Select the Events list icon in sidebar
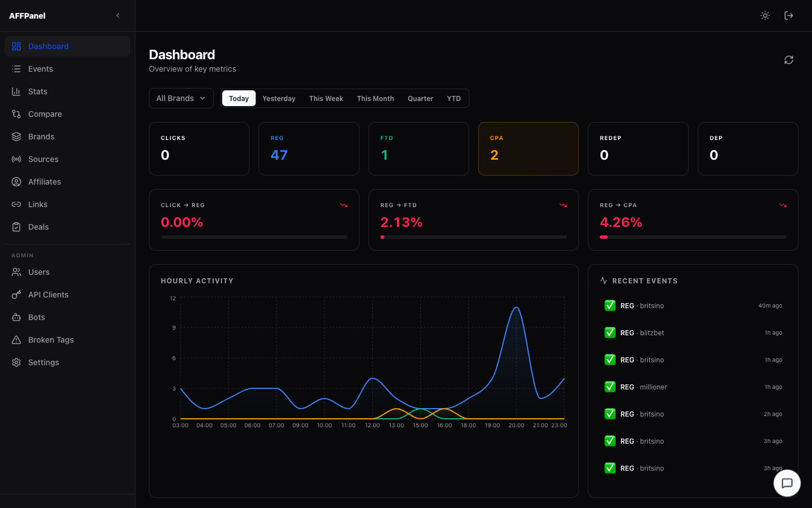 coord(16,68)
